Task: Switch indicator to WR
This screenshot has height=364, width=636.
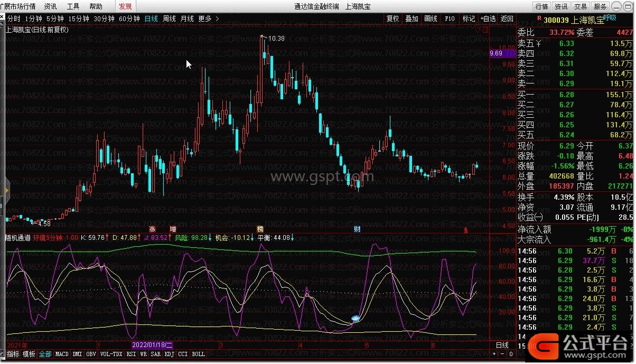Action: click(x=144, y=354)
